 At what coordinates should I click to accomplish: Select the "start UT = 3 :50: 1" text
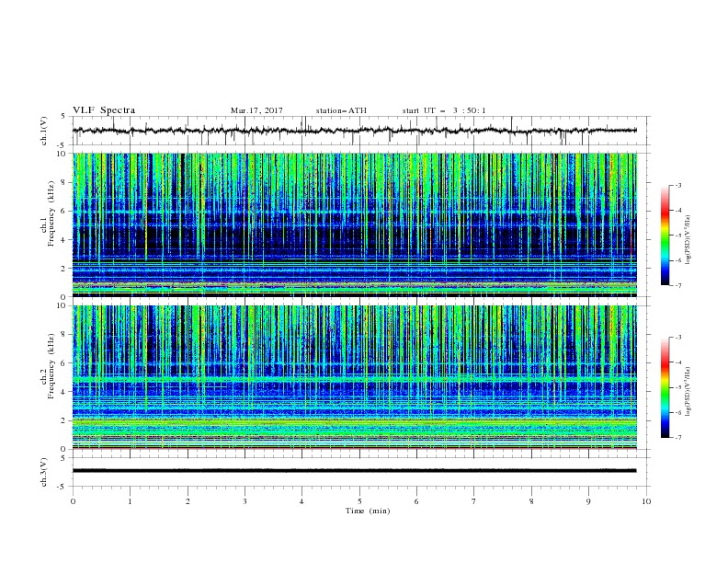pyautogui.click(x=443, y=110)
